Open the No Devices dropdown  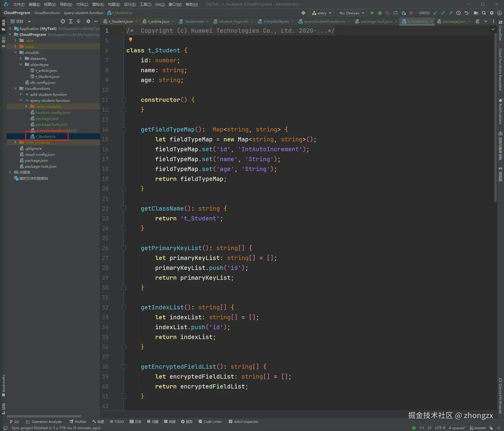352,13
